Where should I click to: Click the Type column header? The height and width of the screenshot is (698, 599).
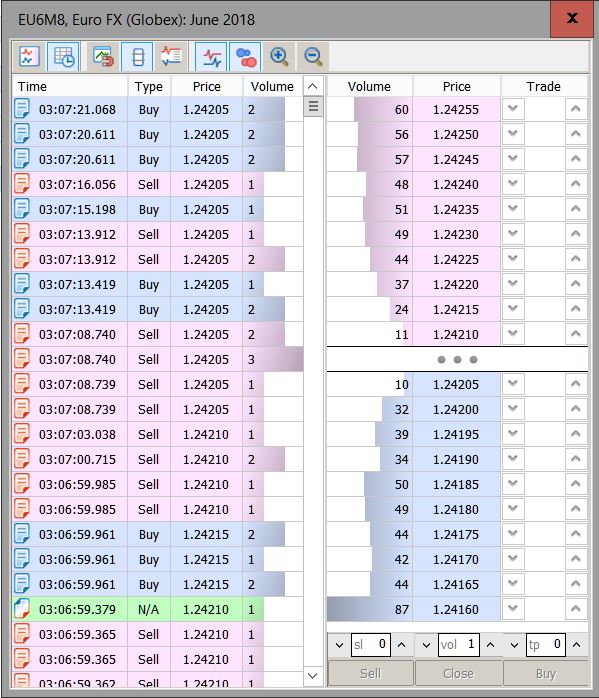tap(149, 86)
